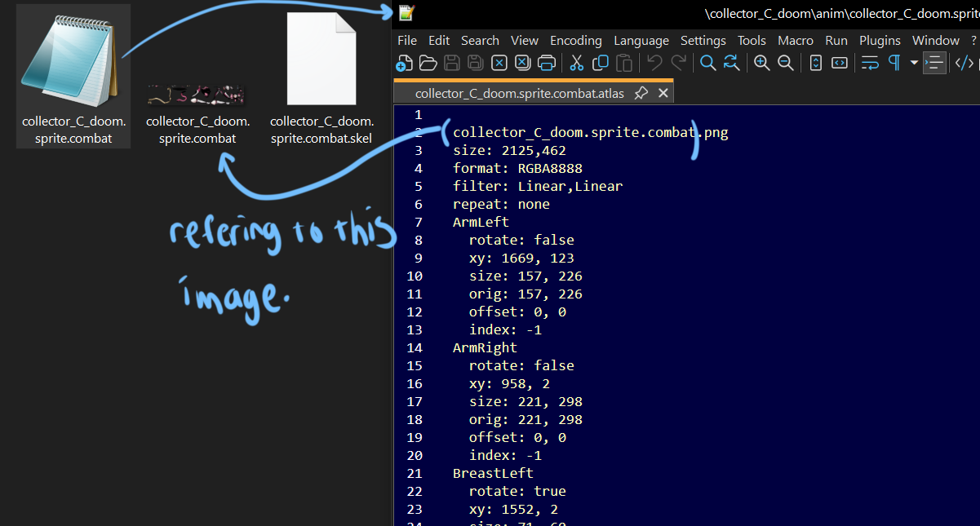Select the collector_C_doom.sprite.combat notepad file icon
The height and width of the screenshot is (526, 980).
click(x=73, y=76)
